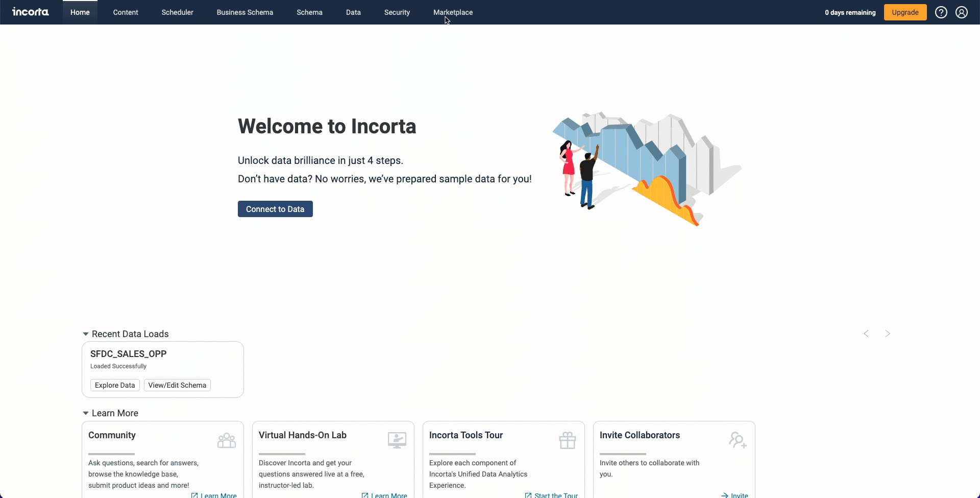Click the 'Loaded Successfully' status text

(x=118, y=366)
